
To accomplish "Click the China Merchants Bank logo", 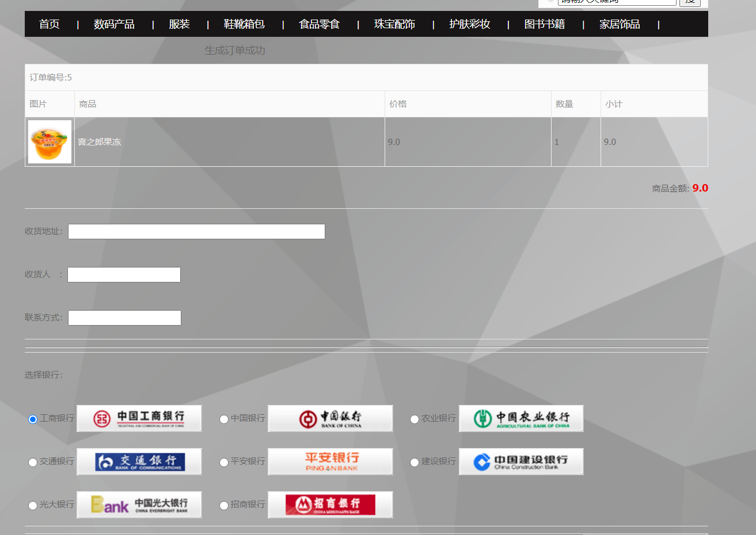I will (x=330, y=505).
